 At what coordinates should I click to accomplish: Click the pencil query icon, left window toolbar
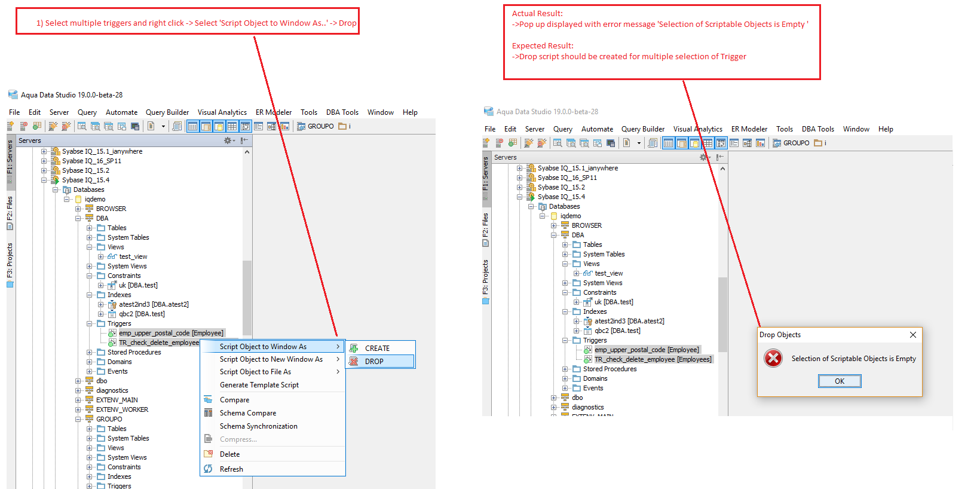coord(53,126)
